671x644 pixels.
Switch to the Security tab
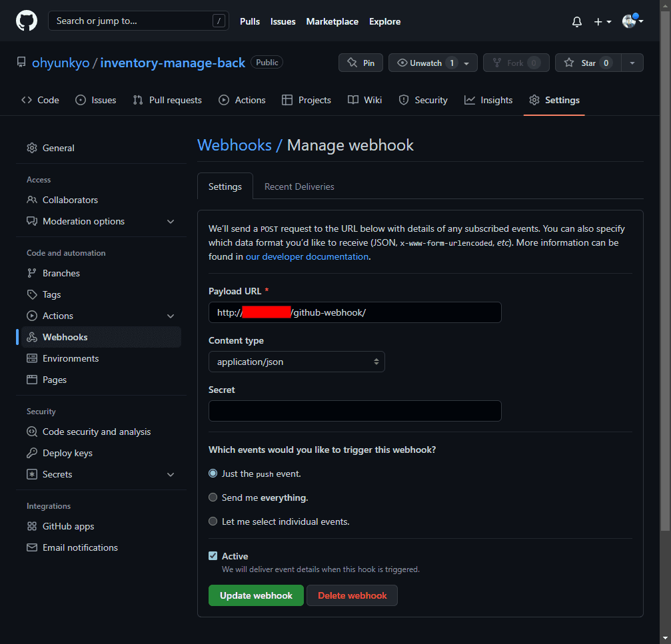pos(423,100)
